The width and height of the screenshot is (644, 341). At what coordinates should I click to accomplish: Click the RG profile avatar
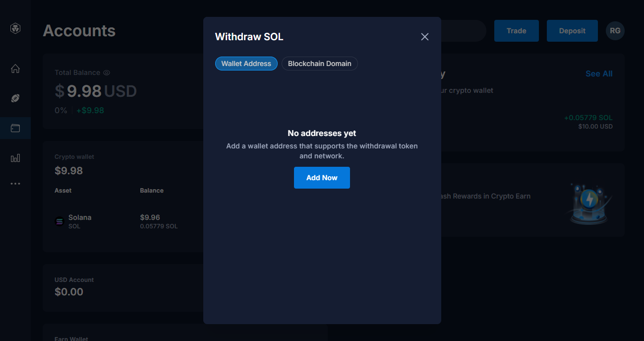615,31
